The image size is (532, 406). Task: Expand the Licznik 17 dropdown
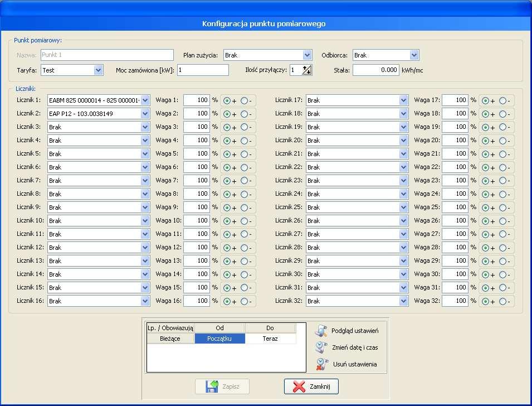403,100
